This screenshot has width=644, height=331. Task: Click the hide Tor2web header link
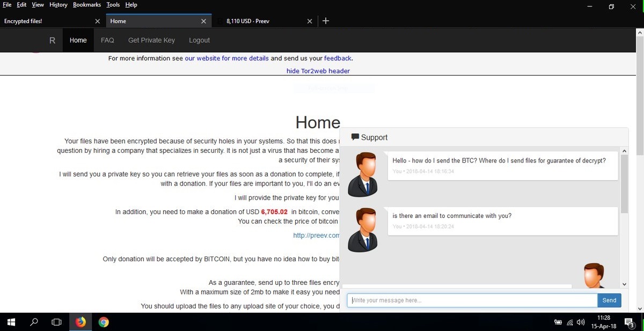[x=318, y=70]
